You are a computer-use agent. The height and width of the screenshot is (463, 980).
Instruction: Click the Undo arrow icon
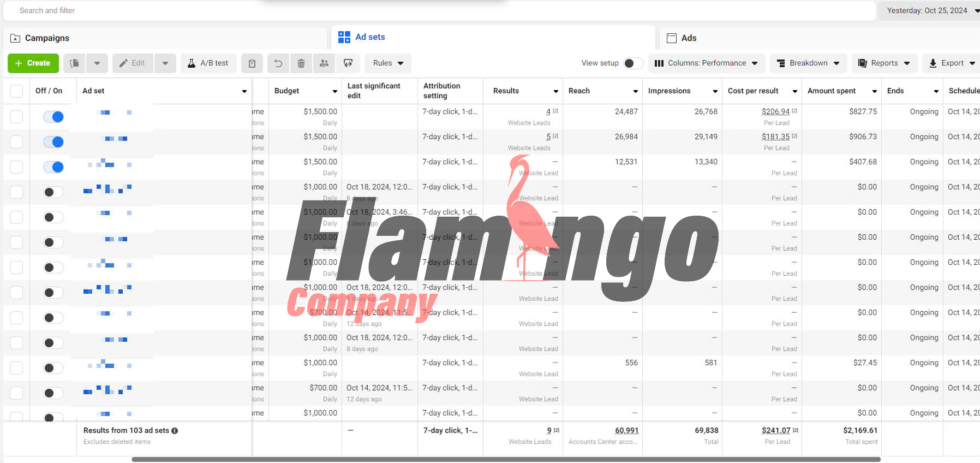tap(278, 63)
